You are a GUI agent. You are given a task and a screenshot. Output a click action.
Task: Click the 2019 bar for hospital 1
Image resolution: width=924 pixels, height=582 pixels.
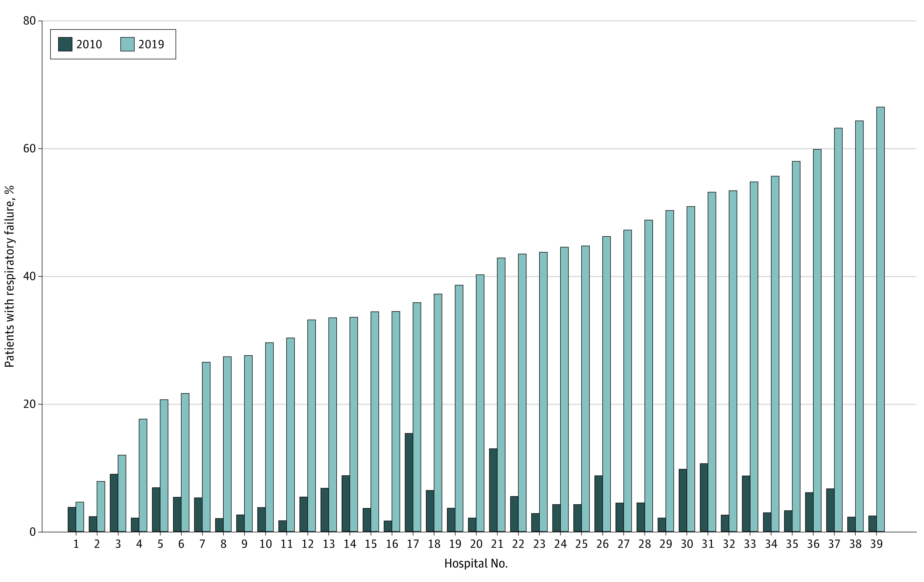(x=80, y=517)
